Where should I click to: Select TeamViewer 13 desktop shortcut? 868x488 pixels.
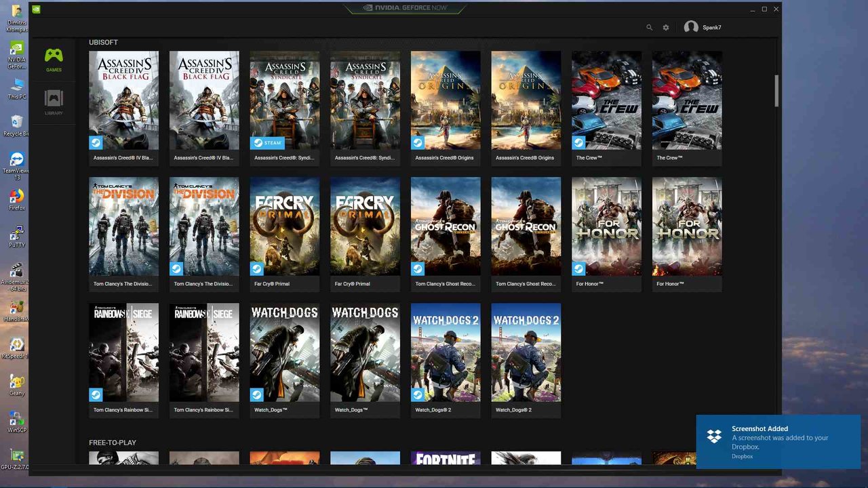(17, 166)
